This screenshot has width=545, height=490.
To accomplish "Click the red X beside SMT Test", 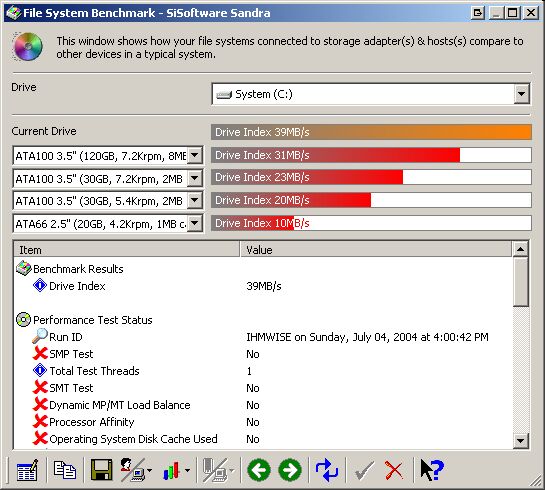I will click(x=40, y=387).
